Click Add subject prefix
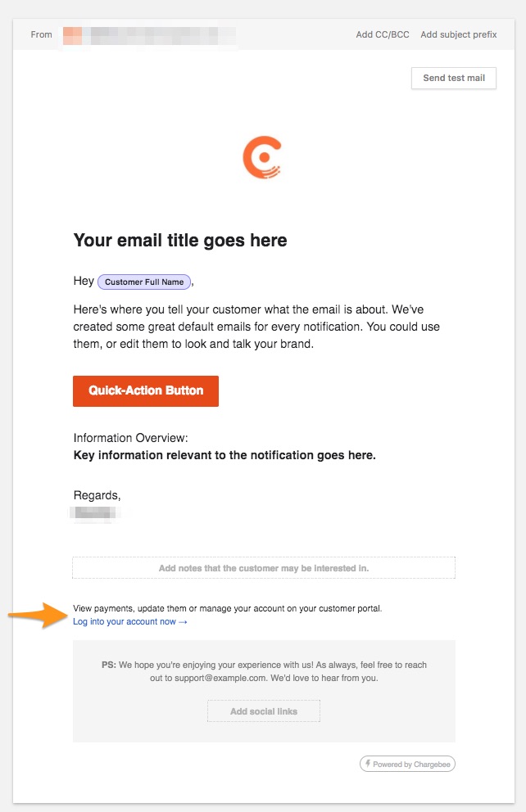The height and width of the screenshot is (812, 526). pos(458,34)
